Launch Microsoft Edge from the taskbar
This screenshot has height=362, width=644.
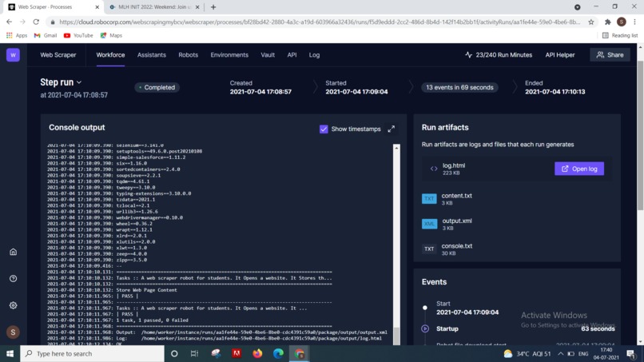[278, 353]
